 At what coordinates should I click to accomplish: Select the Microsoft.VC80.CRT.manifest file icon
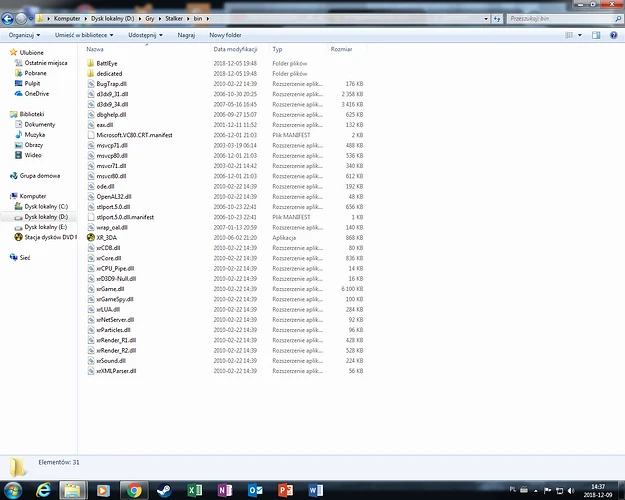tap(91, 135)
